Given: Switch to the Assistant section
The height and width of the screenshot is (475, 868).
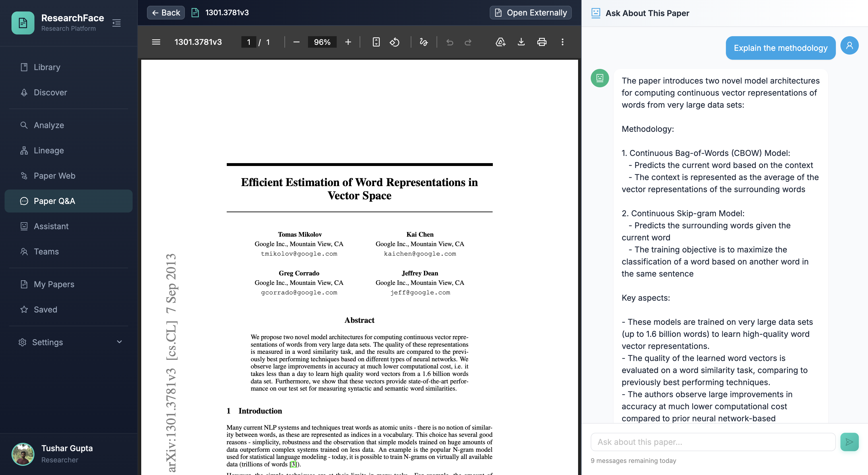Looking at the screenshot, I should coord(51,226).
